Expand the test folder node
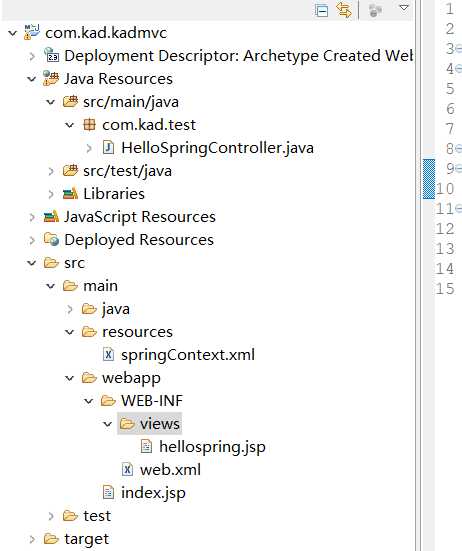This screenshot has width=462, height=551. (51, 516)
